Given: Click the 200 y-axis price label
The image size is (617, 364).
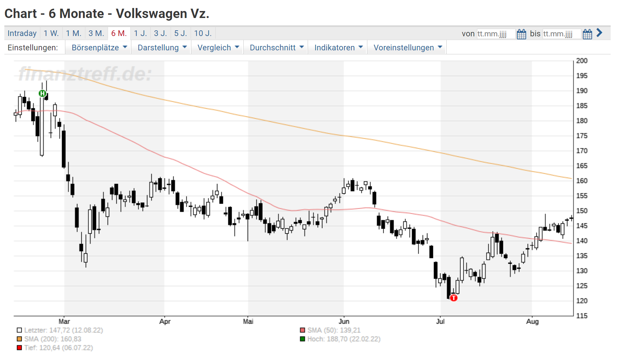Looking at the screenshot, I should coord(582,61).
